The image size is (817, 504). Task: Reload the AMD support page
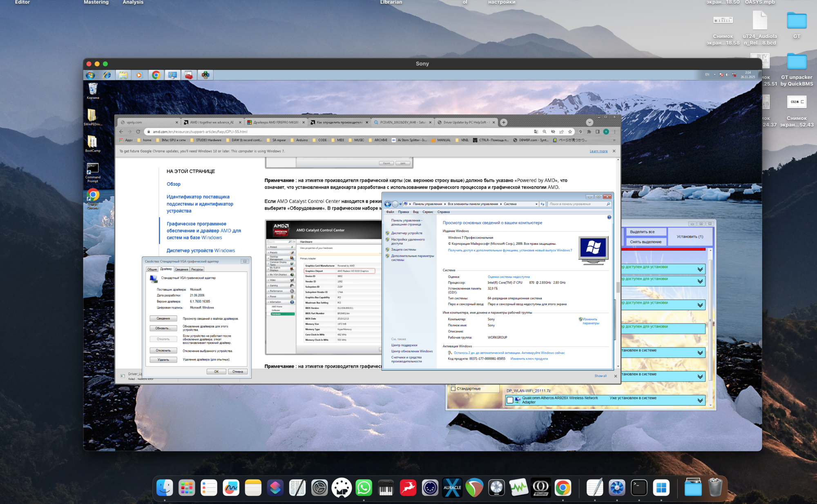pos(138,132)
